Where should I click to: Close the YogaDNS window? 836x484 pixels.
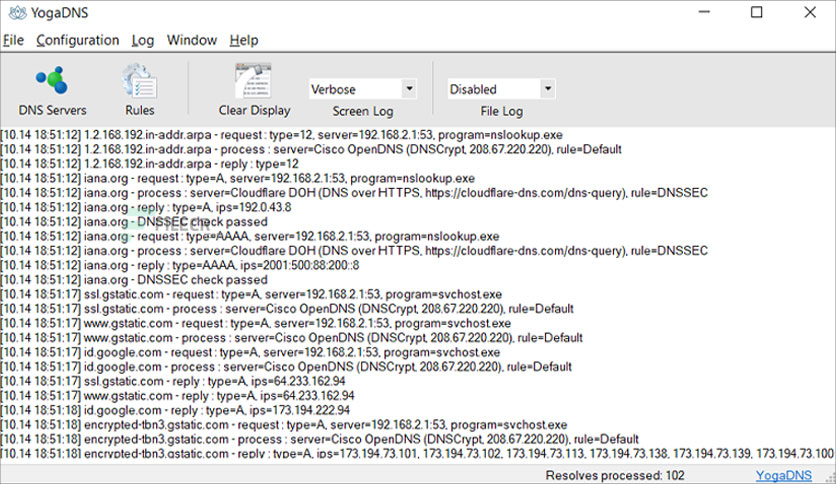[x=810, y=12]
